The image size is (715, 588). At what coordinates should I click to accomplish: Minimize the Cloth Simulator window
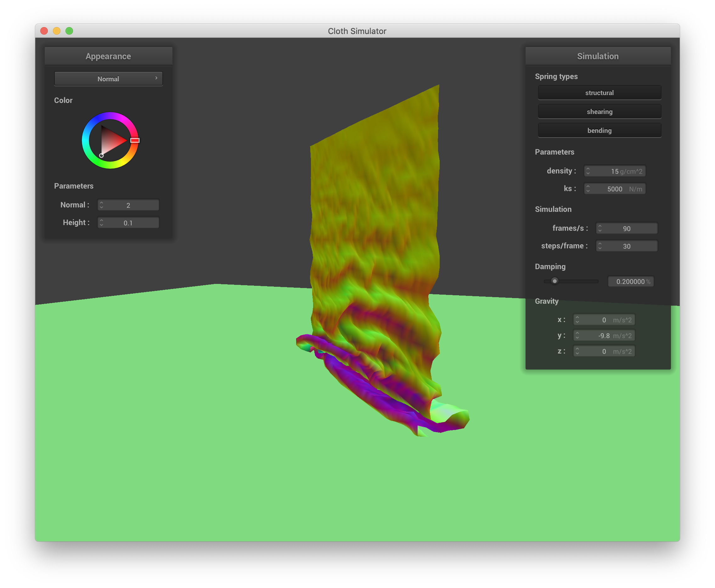point(57,31)
